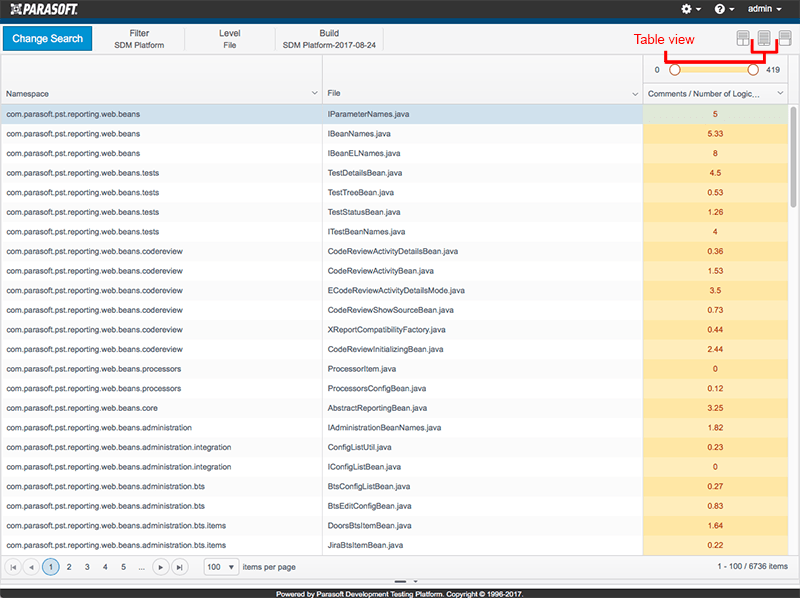
Task: Select the ECodeReviewActivityDetailsMode.java file cell
Action: (x=482, y=290)
